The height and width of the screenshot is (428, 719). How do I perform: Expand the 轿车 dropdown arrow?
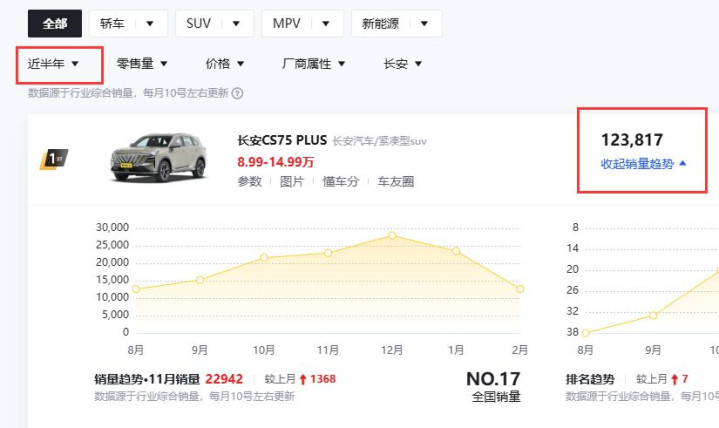[x=150, y=23]
